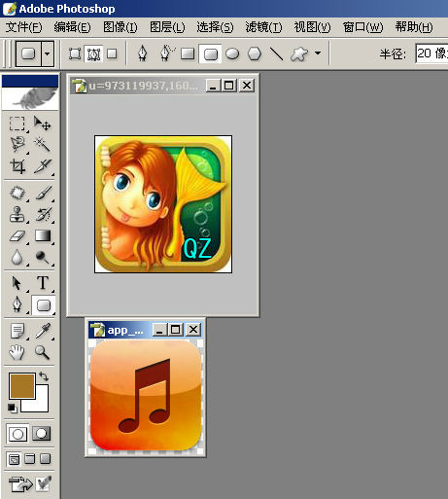Select the Polygonal Lasso tool
The image size is (448, 499).
[x=17, y=145]
